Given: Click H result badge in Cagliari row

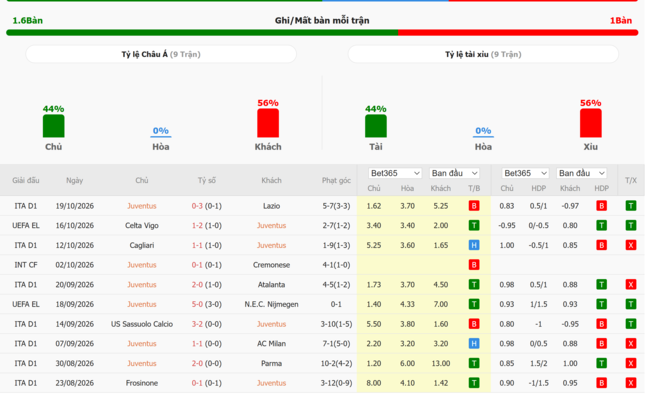Looking at the screenshot, I should click(474, 245).
